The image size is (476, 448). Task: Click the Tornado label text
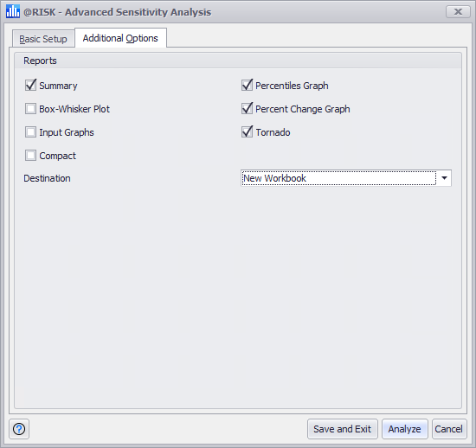pyautogui.click(x=273, y=132)
